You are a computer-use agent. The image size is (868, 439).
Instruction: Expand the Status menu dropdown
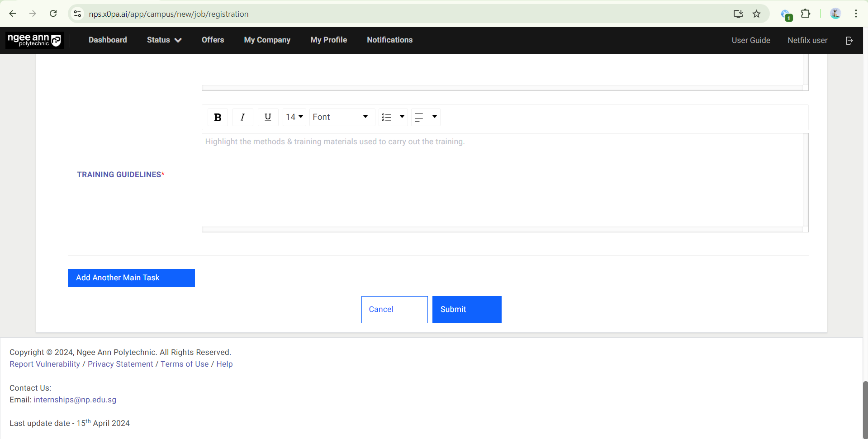click(x=164, y=40)
